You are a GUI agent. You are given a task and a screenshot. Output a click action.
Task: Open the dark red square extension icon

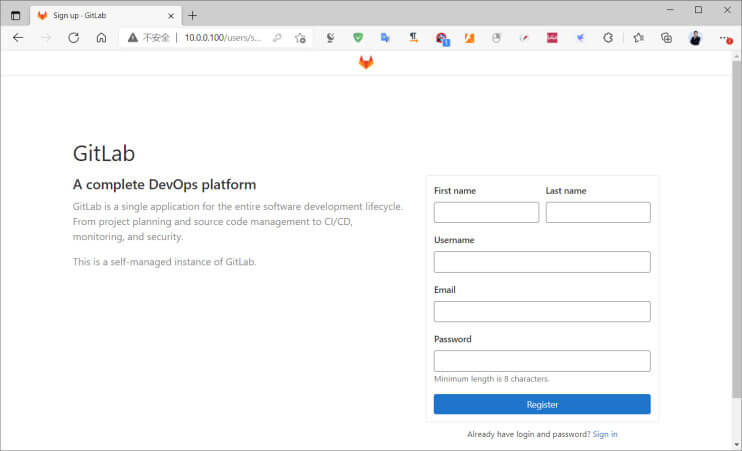(552, 38)
